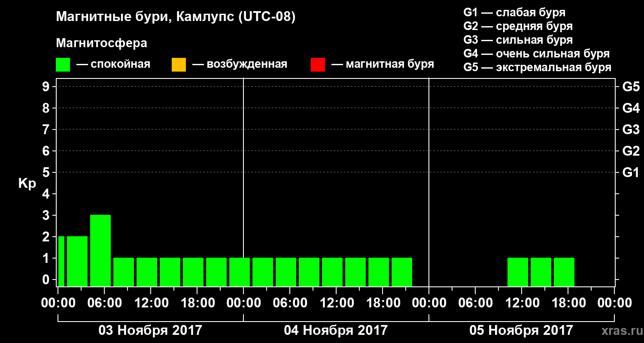Select the chart title 'Магнитные бури, Камлупс (UTC-08)'
The width and height of the screenshot is (644, 343).
[176, 17]
